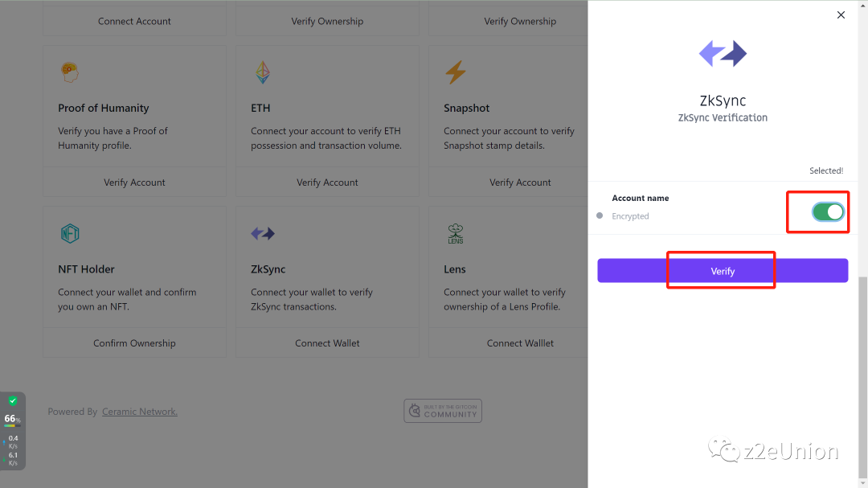Close the ZkSync verification panel
Viewport: 868px width, 488px height.
[841, 15]
